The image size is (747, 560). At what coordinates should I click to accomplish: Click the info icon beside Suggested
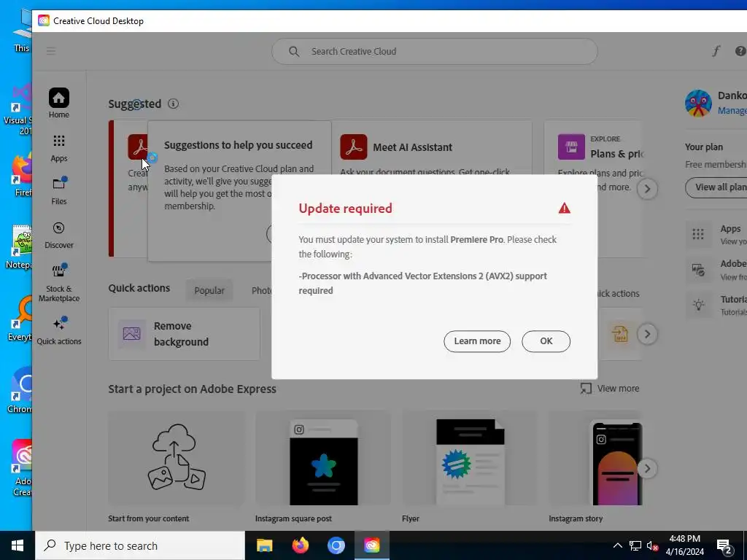173,104
